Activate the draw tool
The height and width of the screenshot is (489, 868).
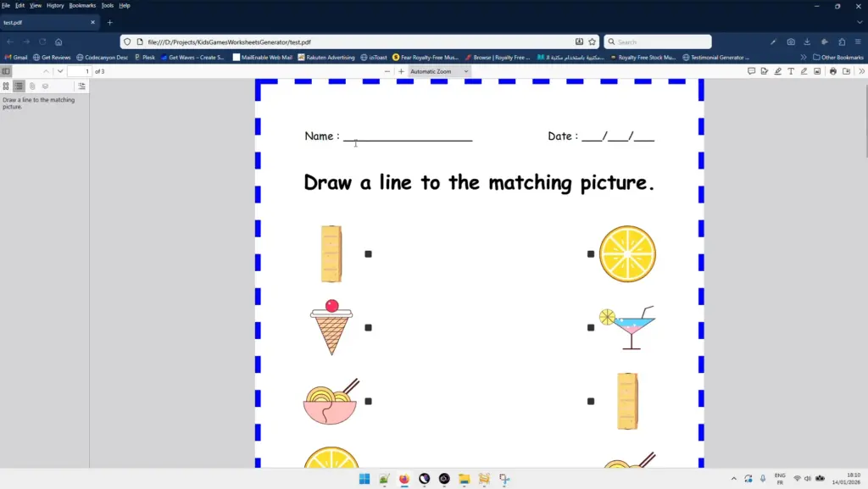coord(804,71)
